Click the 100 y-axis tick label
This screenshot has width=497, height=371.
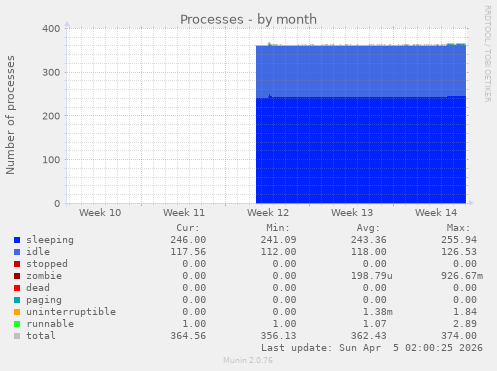(x=51, y=160)
